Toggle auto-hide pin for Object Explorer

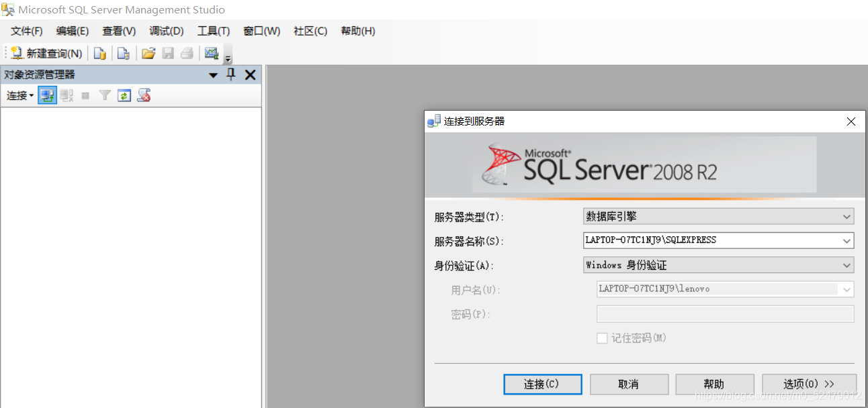pyautogui.click(x=230, y=74)
